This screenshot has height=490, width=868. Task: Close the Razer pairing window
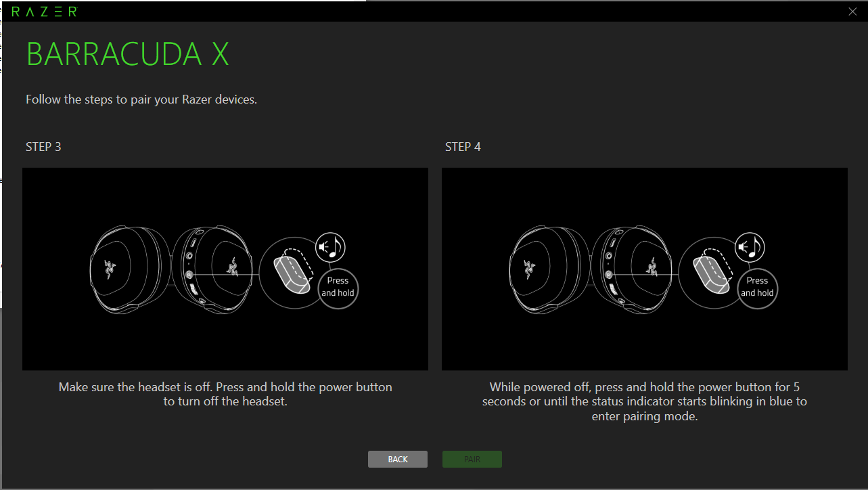pos(852,12)
